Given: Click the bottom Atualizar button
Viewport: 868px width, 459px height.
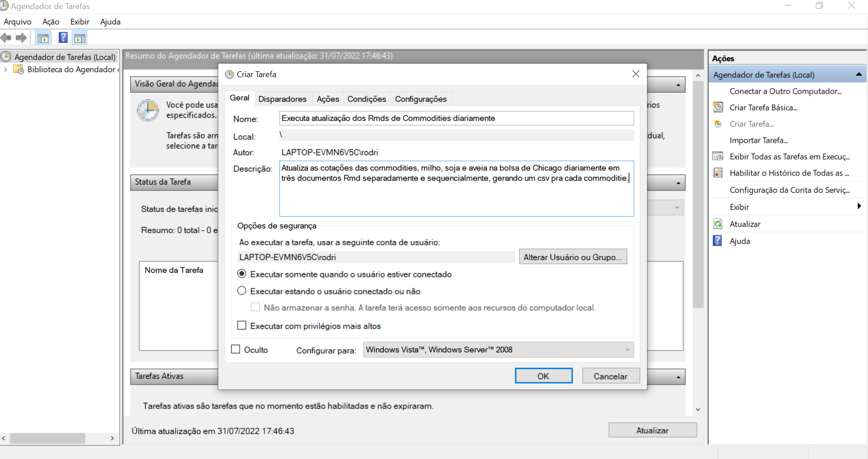Looking at the screenshot, I should point(652,430).
